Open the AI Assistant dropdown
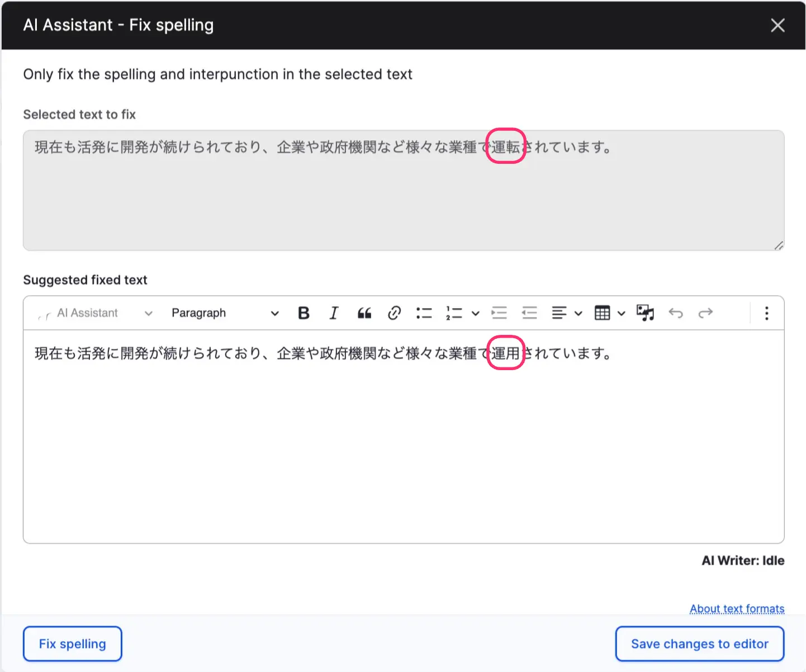Screen dimensions: 806x672 tap(94, 313)
